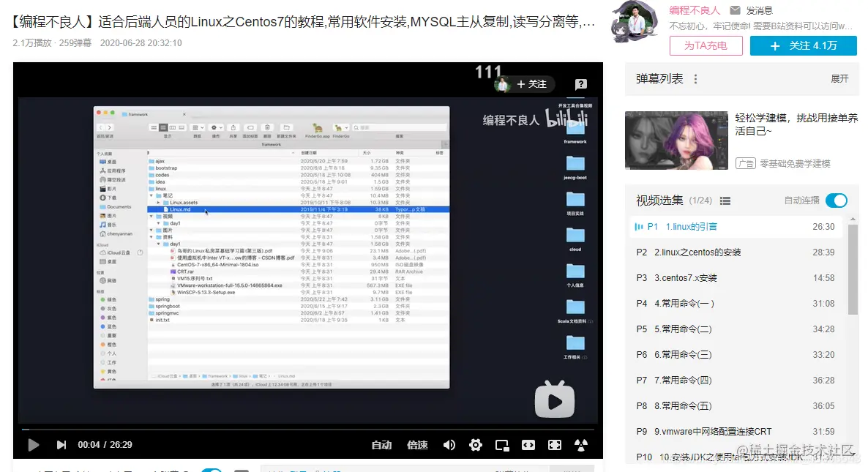Click the upload date 2020-06-28 20:32:10
This screenshot has height=472, width=868.
coord(141,42)
